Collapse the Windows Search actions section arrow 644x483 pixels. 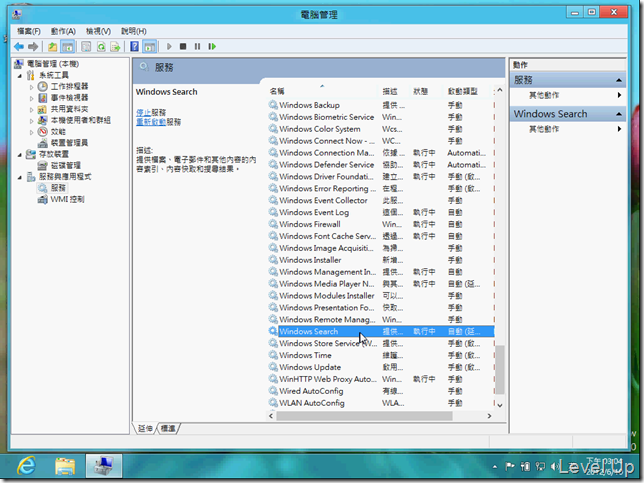619,114
